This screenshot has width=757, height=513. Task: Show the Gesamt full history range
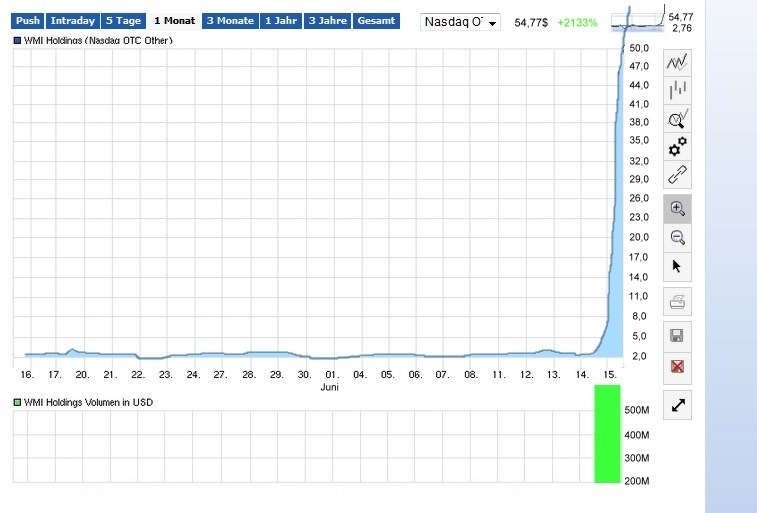point(376,21)
